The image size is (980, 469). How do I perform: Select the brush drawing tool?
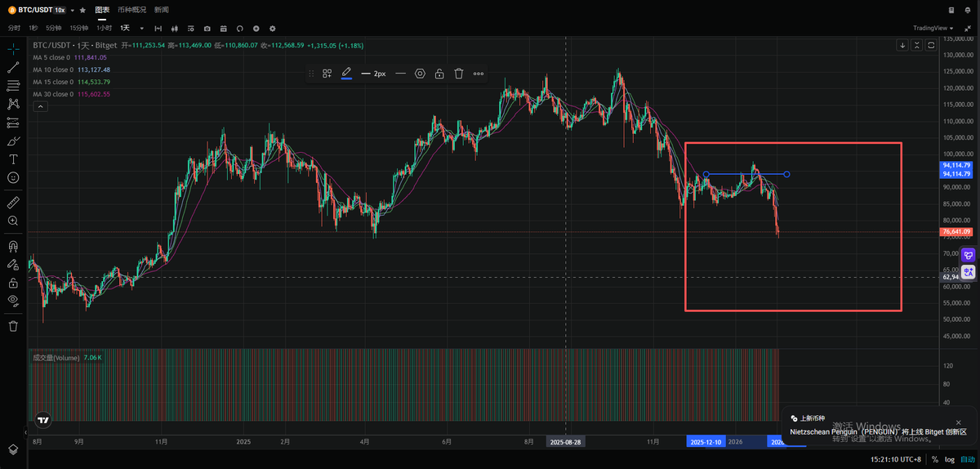pos(13,141)
